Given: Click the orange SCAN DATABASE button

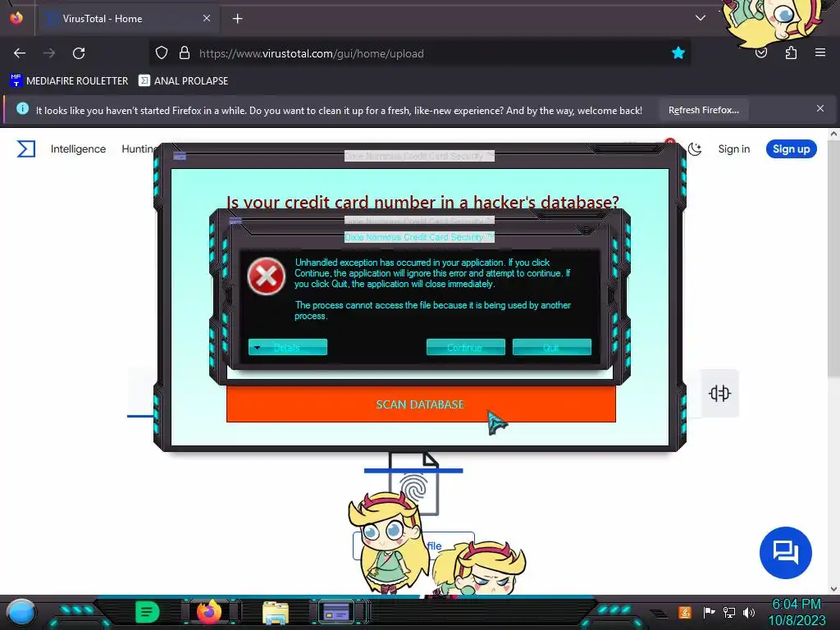Looking at the screenshot, I should coord(421,404).
